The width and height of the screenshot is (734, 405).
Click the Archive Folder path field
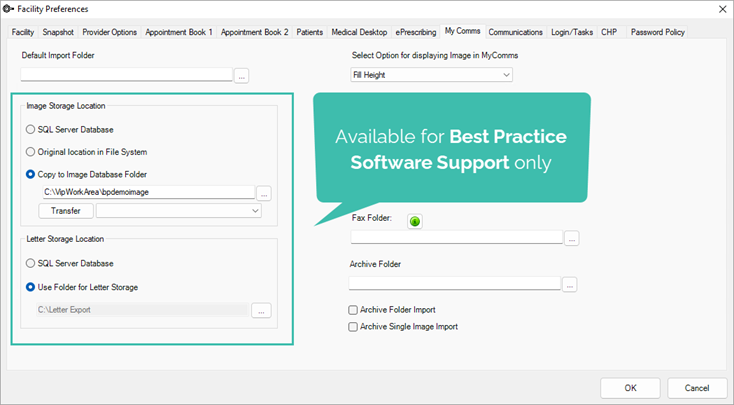pos(455,283)
